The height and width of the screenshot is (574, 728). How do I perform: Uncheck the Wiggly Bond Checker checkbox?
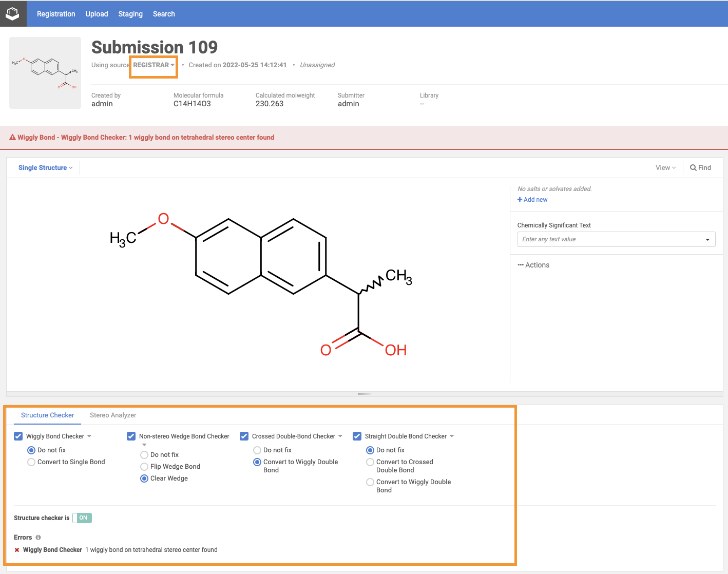[18, 436]
